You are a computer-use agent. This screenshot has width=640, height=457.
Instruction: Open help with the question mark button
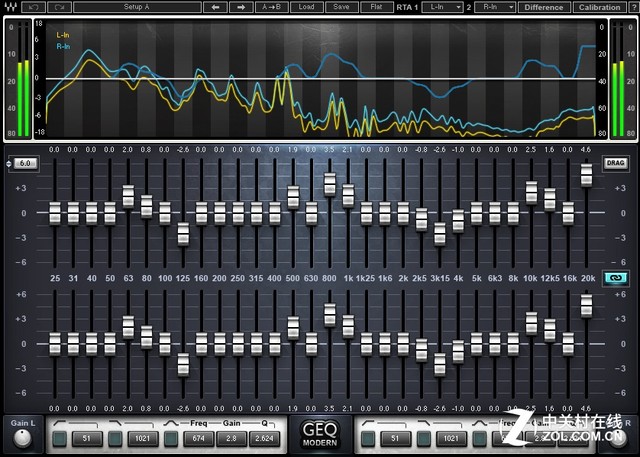(634, 7)
